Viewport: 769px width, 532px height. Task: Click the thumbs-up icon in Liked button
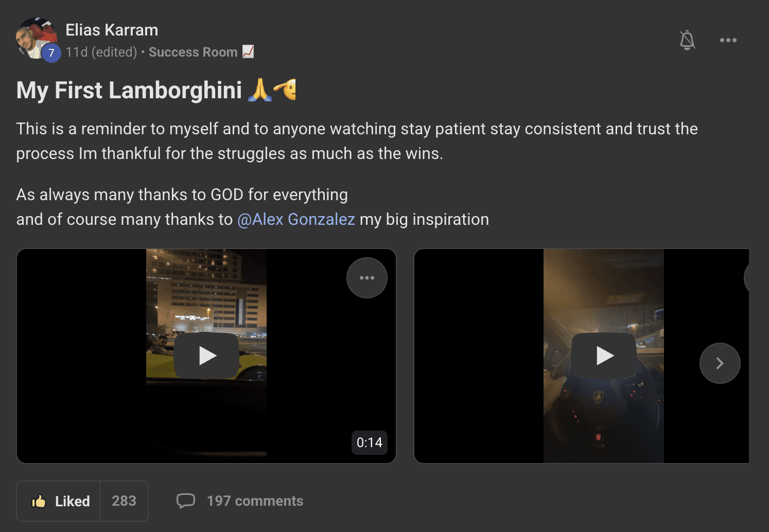click(x=39, y=501)
